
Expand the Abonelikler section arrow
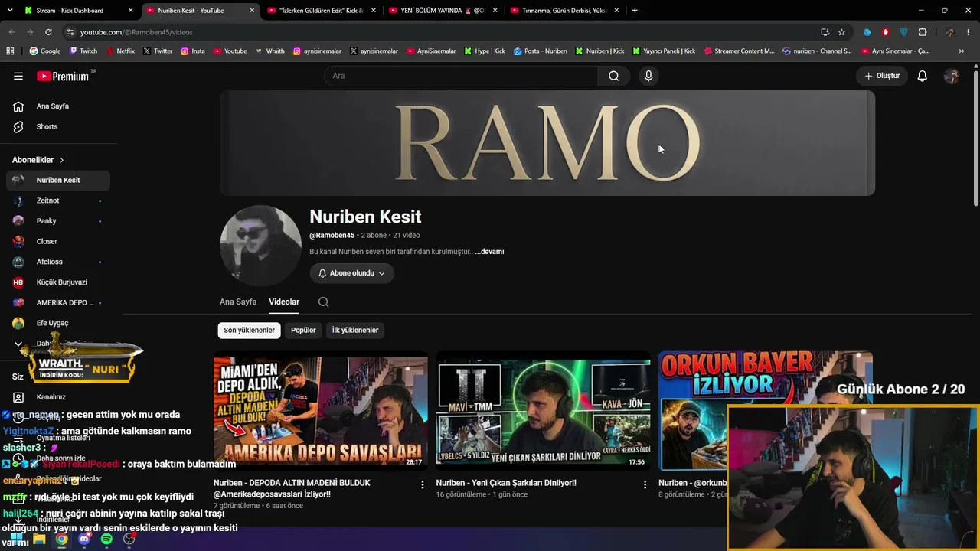[x=62, y=160]
